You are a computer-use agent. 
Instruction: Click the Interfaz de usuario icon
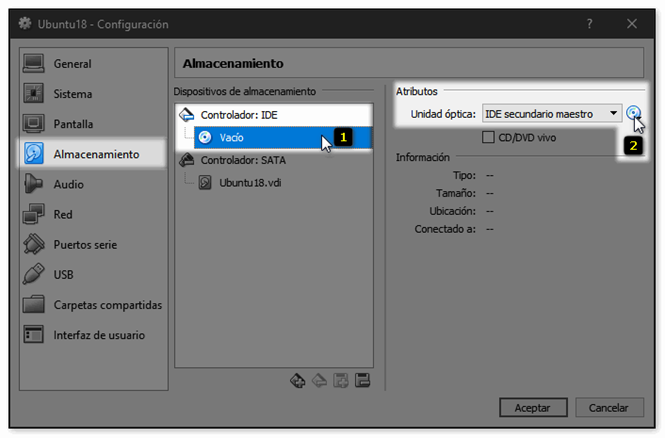(34, 335)
